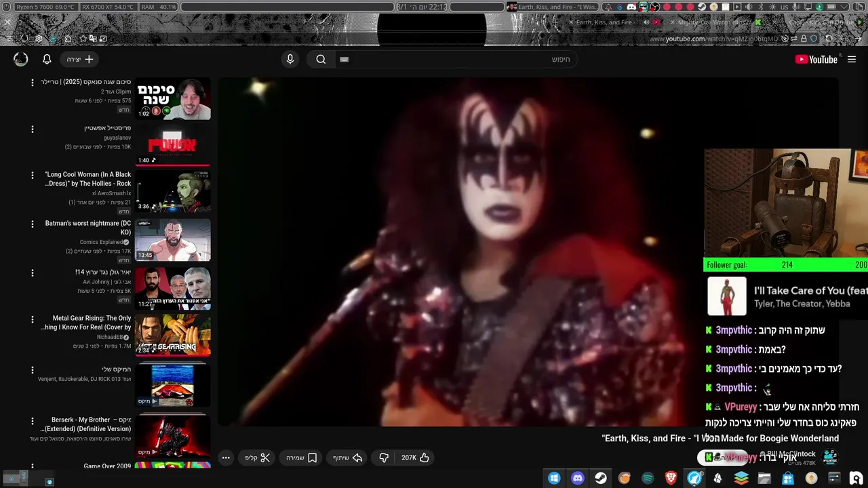
Task: Go to YouTube home via logo
Action: point(816,59)
